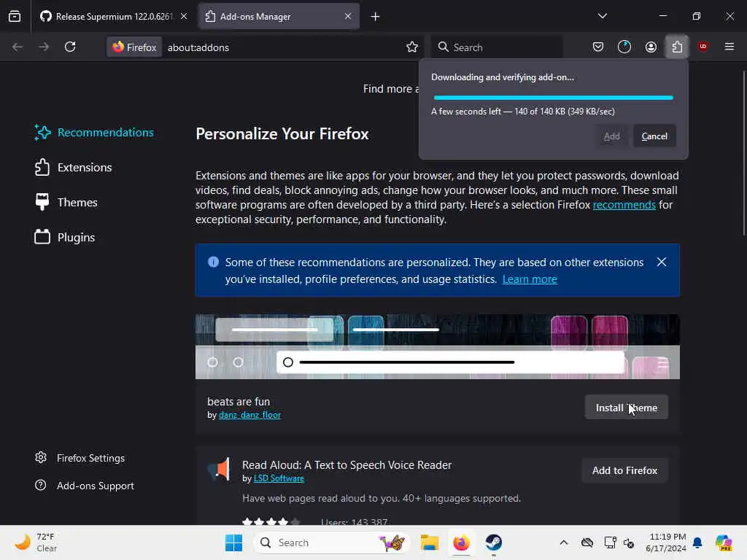Screen dimensions: 747x560
Task: Open Save to Pocket icon
Action: tap(598, 47)
